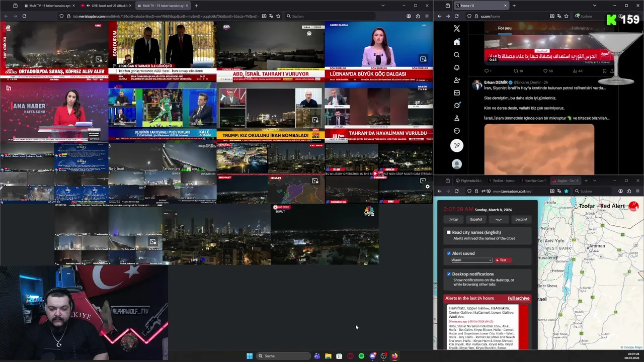Open new tab in Multi TV window
644x362 pixels.
point(196,6)
